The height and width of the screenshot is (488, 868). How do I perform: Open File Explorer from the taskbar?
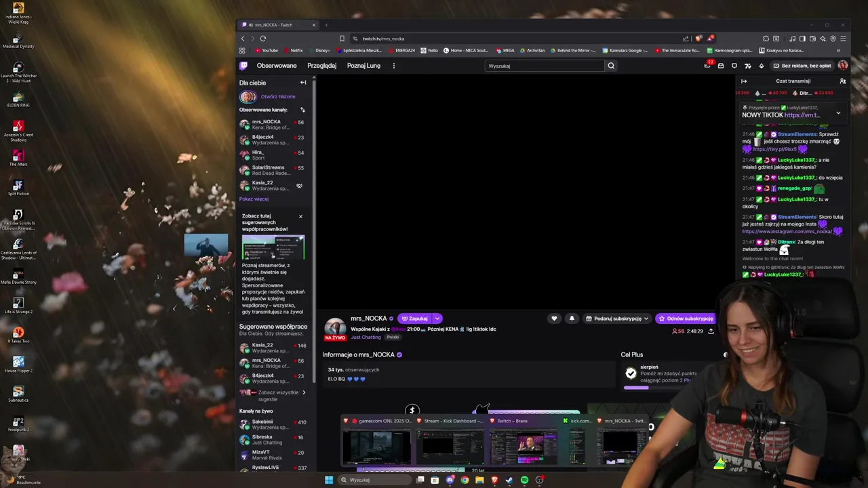[x=479, y=480]
